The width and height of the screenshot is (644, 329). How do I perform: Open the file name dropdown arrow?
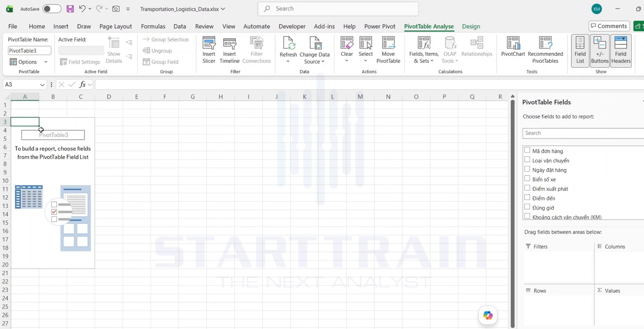[223, 9]
